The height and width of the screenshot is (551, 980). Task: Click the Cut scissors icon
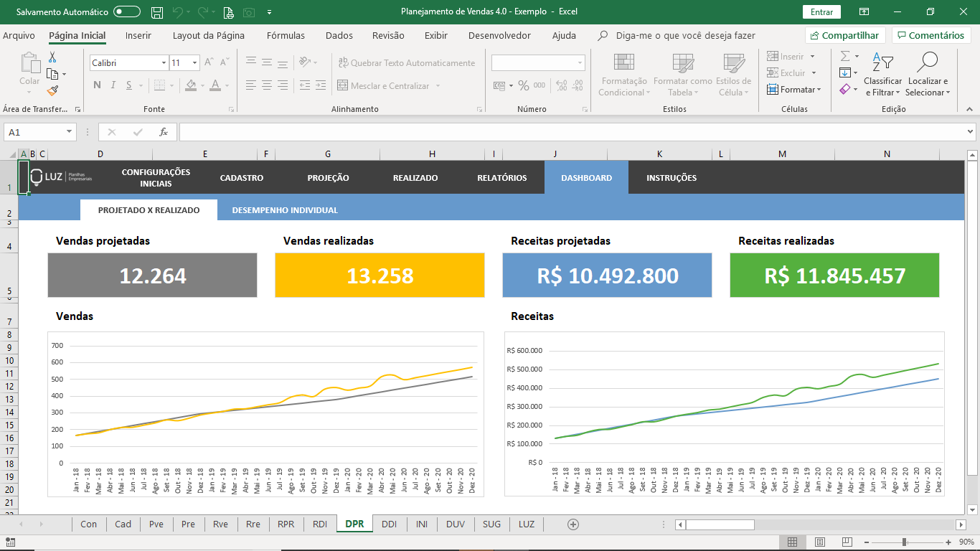[52, 57]
